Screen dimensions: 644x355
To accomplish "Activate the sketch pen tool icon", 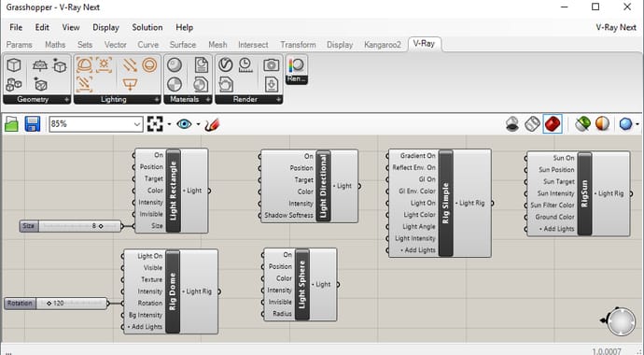I will pos(212,124).
